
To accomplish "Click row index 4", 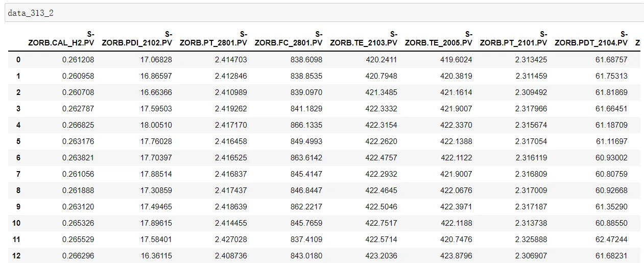I will pyautogui.click(x=18, y=125).
